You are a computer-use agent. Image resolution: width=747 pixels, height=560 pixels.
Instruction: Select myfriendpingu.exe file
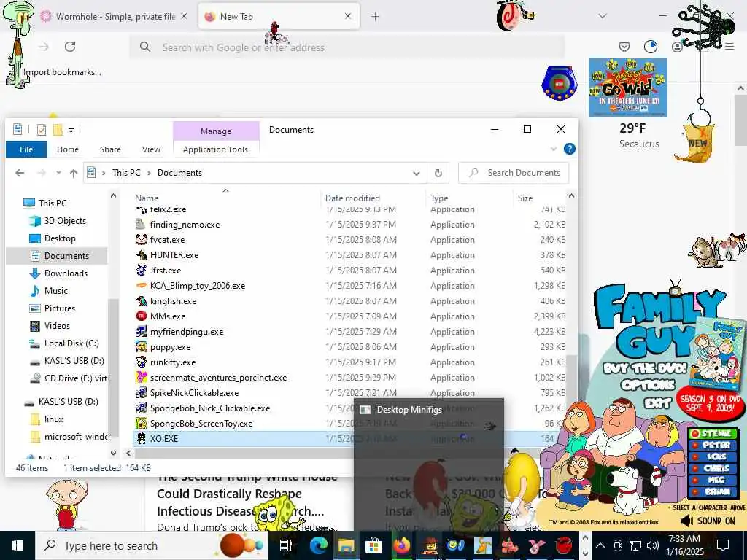point(187,332)
